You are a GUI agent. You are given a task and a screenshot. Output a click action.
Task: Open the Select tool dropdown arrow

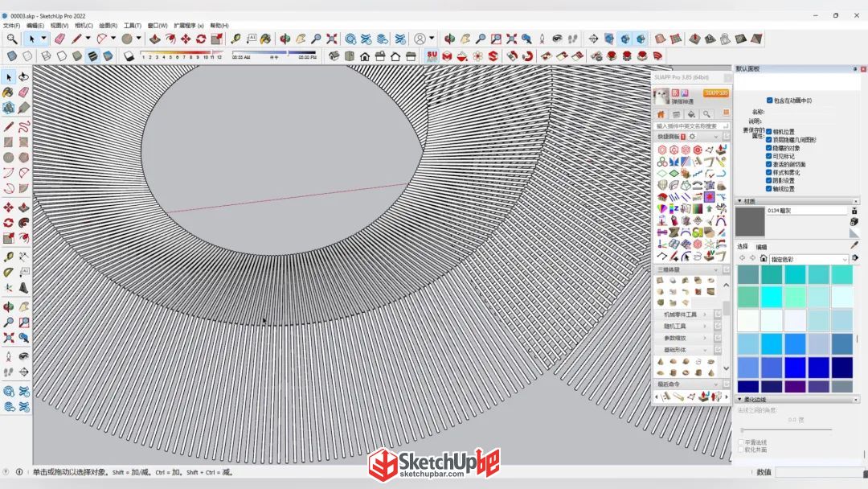click(43, 39)
